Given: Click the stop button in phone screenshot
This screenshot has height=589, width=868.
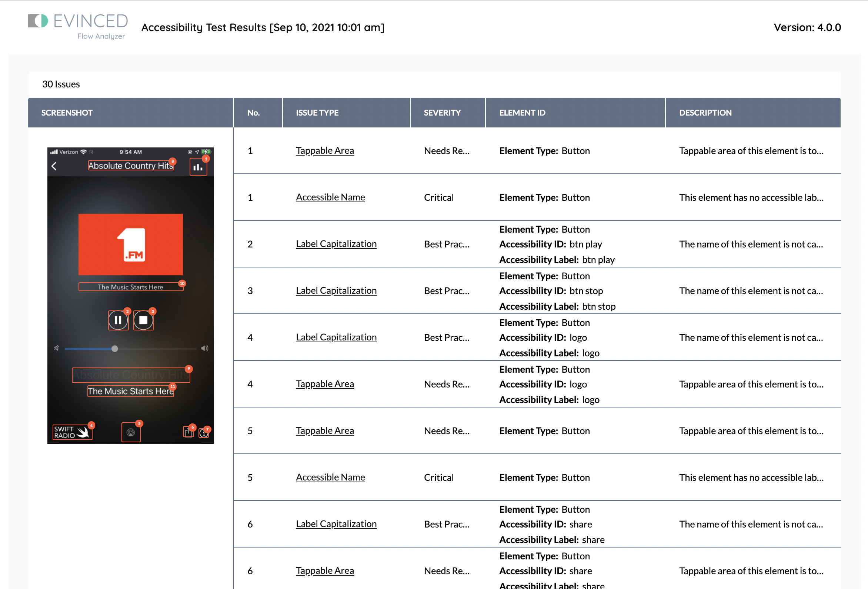Looking at the screenshot, I should pyautogui.click(x=143, y=320).
